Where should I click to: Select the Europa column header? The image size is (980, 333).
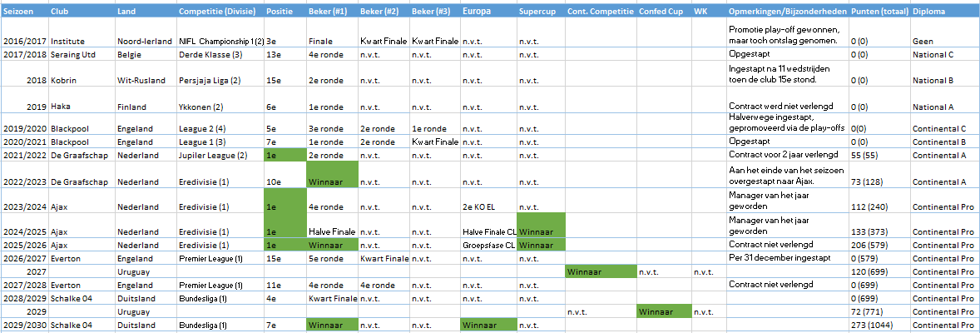tap(488, 12)
